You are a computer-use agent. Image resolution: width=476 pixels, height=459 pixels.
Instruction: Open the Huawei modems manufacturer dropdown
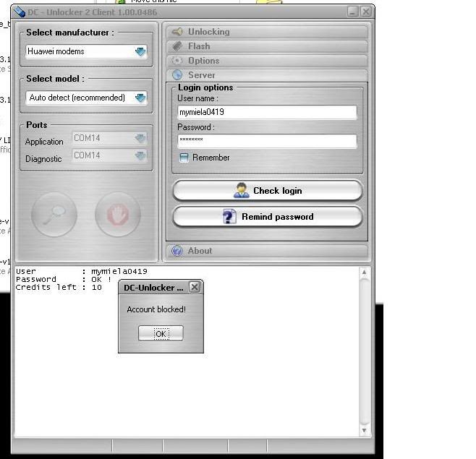140,52
